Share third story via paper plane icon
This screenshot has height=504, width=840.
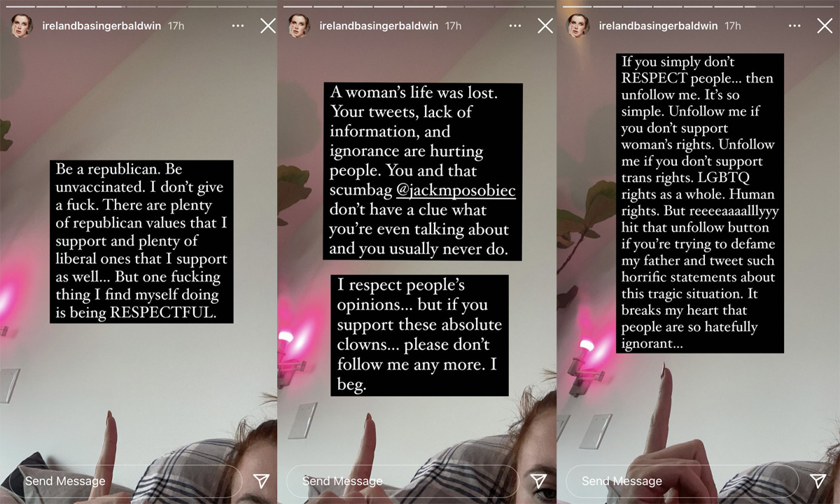tap(818, 480)
